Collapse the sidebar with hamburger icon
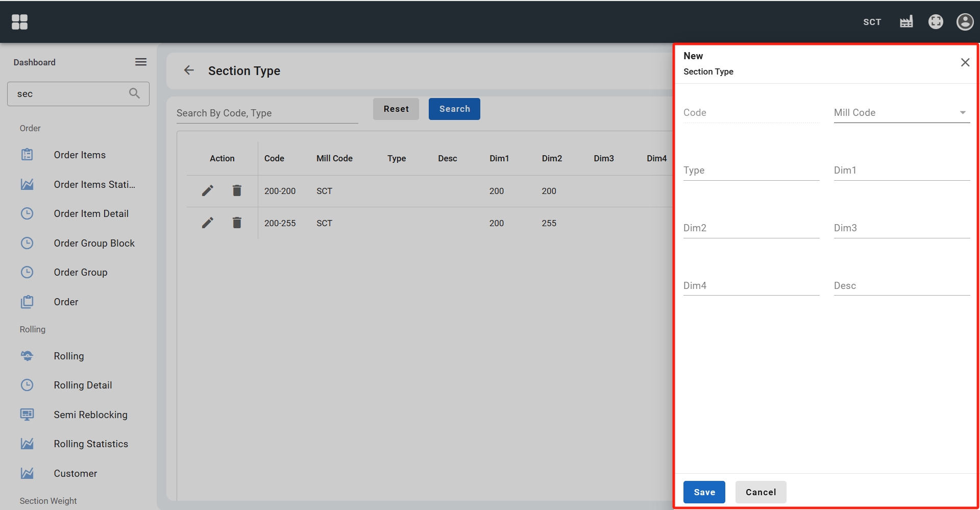Image resolution: width=980 pixels, height=510 pixels. click(141, 62)
